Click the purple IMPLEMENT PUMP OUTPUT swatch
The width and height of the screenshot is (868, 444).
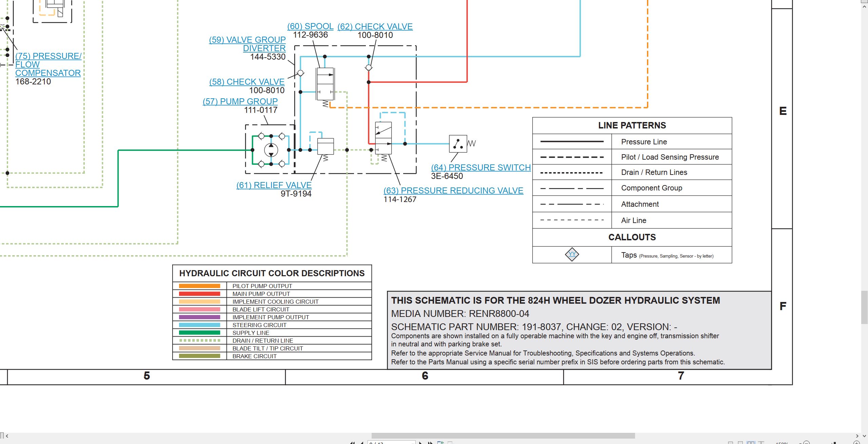(199, 317)
